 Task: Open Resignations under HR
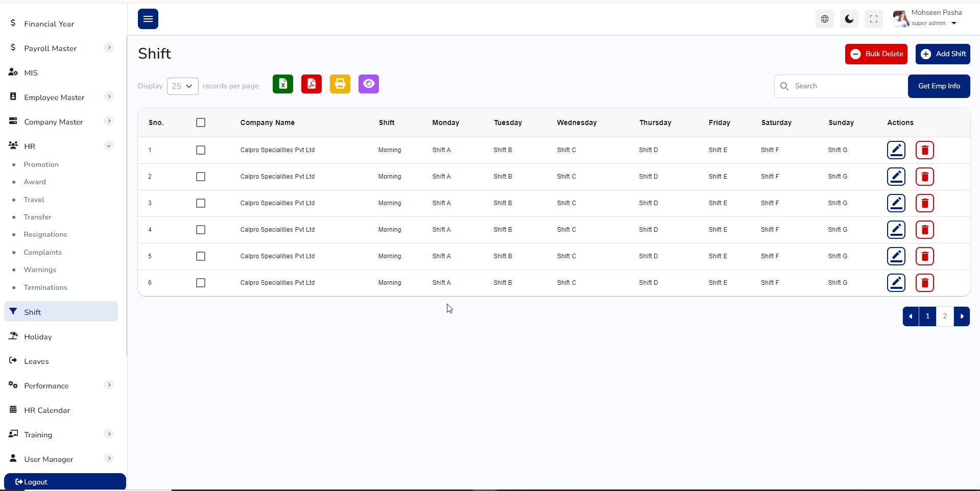tap(45, 234)
